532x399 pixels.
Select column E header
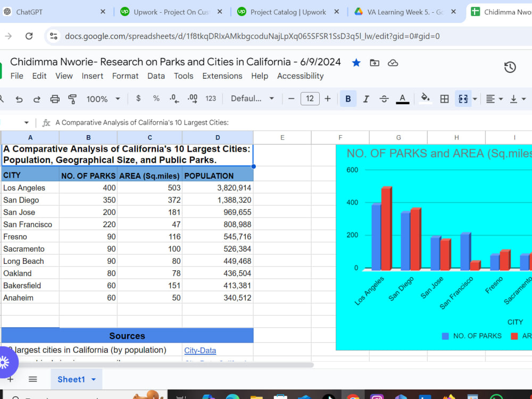click(x=282, y=137)
